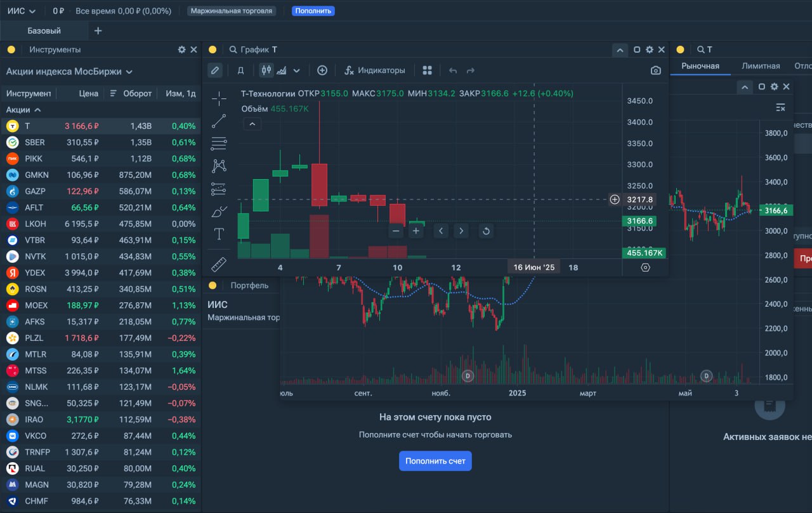Toggle candlestick chart type

[266, 70]
